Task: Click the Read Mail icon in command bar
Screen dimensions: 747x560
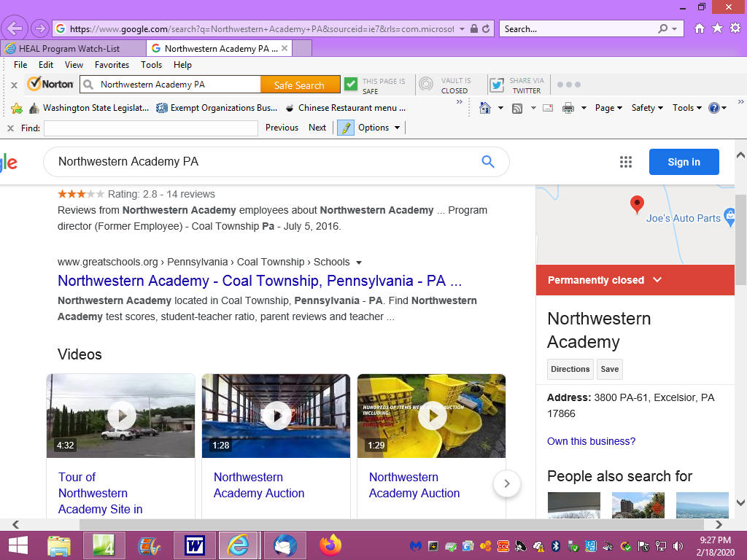Action: [548, 108]
